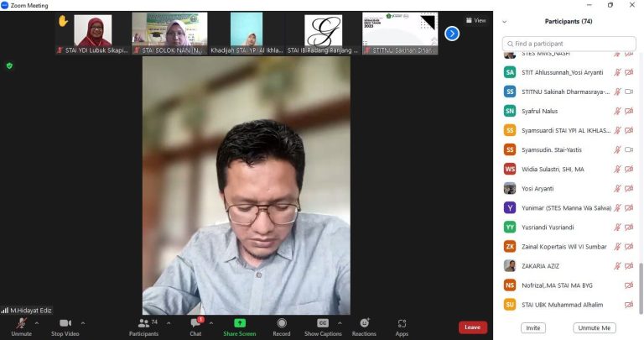
Task: Select participant Widia Sulastri, SHI, MA
Action: click(569, 169)
